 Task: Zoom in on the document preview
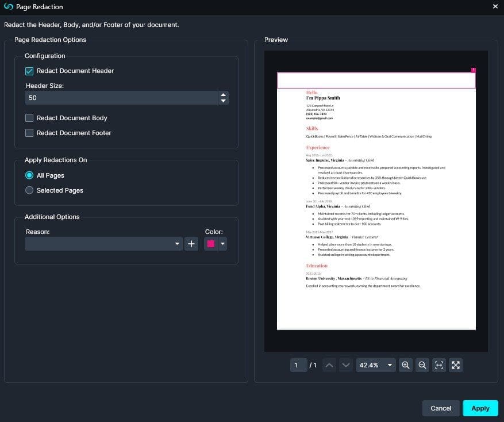tap(406, 365)
